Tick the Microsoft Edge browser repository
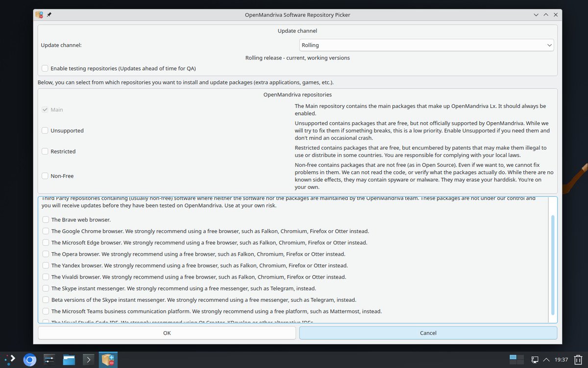 pyautogui.click(x=46, y=242)
